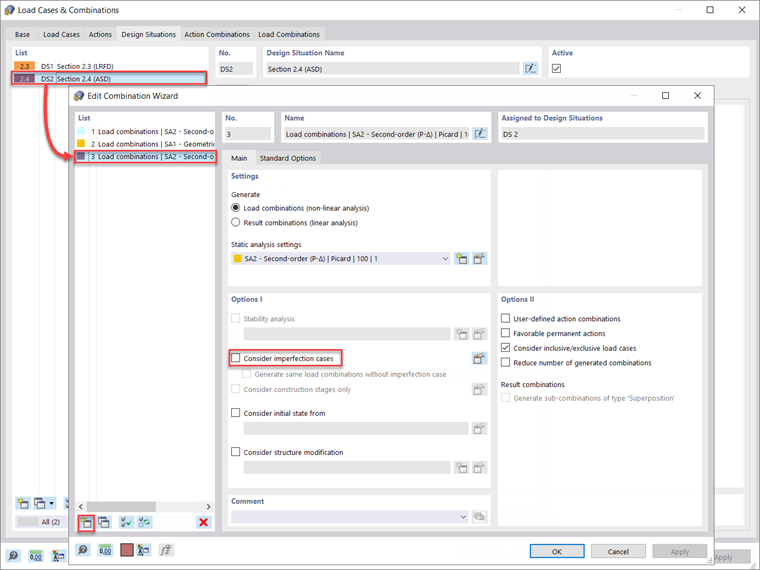The width and height of the screenshot is (760, 570).
Task: Select wizard 1 Load combinations | SA2 - Second-o
Action: 145,131
